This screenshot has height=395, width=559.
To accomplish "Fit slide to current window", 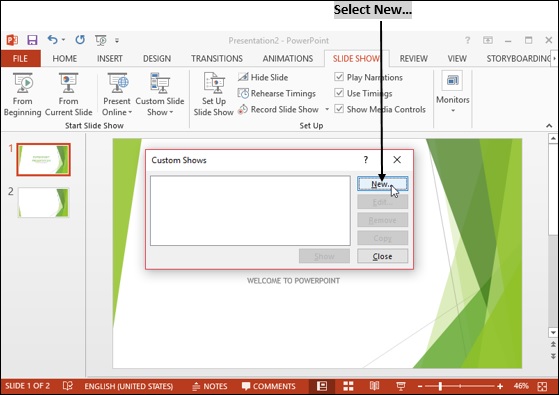I will 542,386.
